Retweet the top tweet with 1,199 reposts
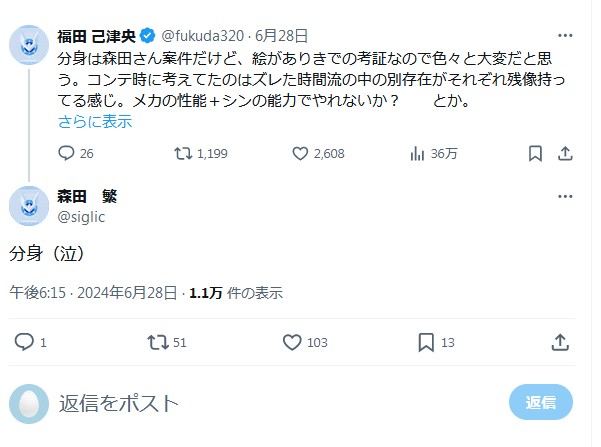Image resolution: width=601 pixels, height=447 pixels. coord(184,153)
